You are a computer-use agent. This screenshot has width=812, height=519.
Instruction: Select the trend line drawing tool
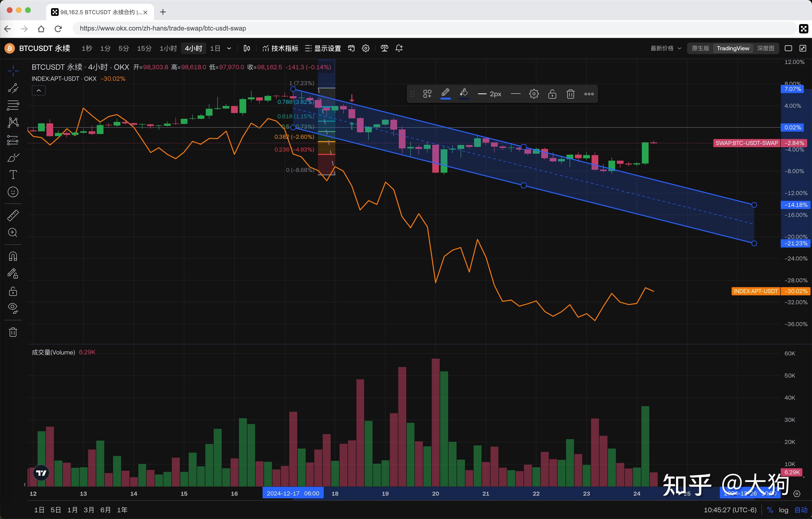click(x=13, y=88)
